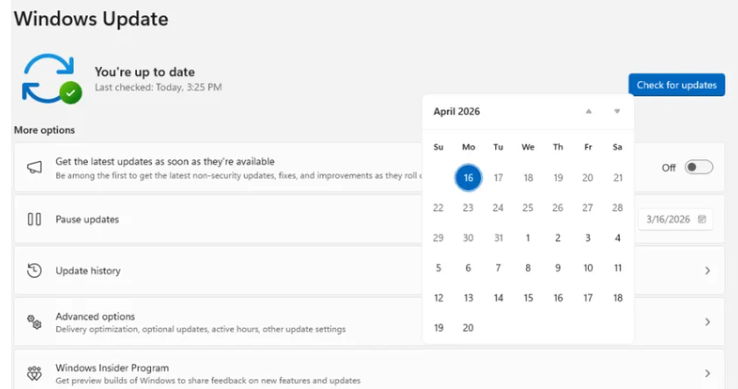
Task: Pick April 3 in the calendar
Action: 587,238
